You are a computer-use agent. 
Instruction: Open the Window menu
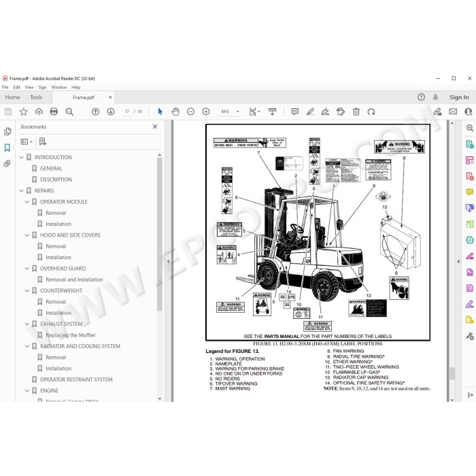click(59, 87)
